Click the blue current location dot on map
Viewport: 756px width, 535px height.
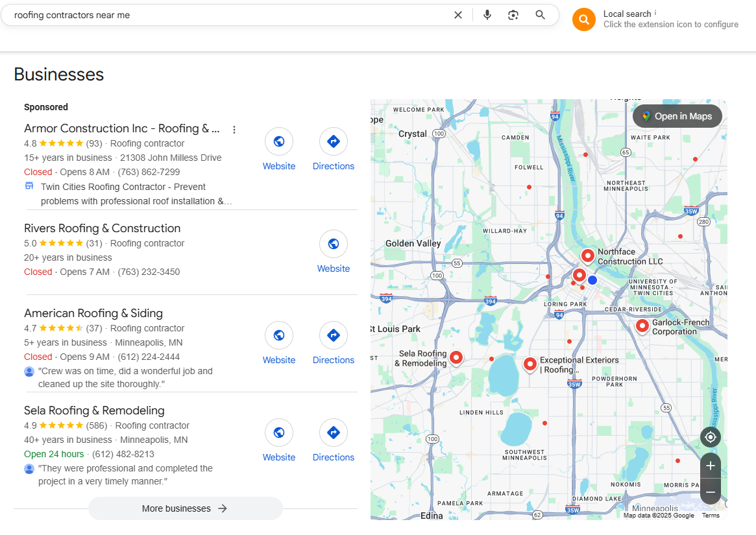point(592,280)
